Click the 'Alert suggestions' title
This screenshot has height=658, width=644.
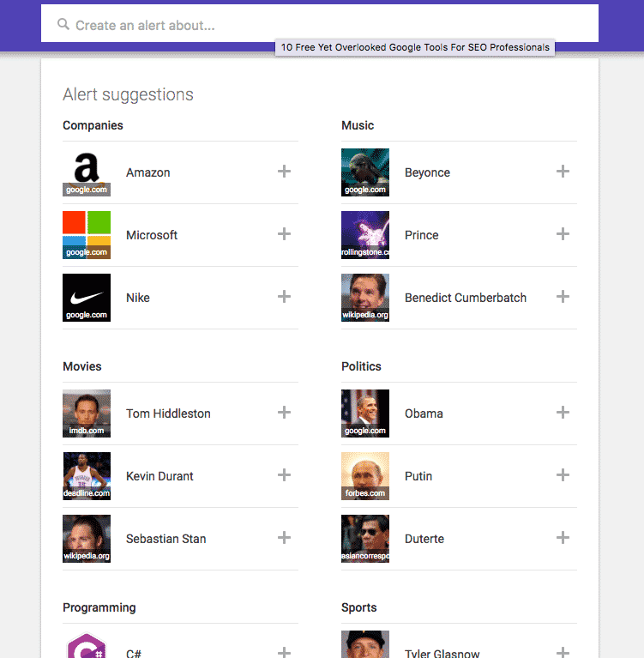pyautogui.click(x=128, y=95)
